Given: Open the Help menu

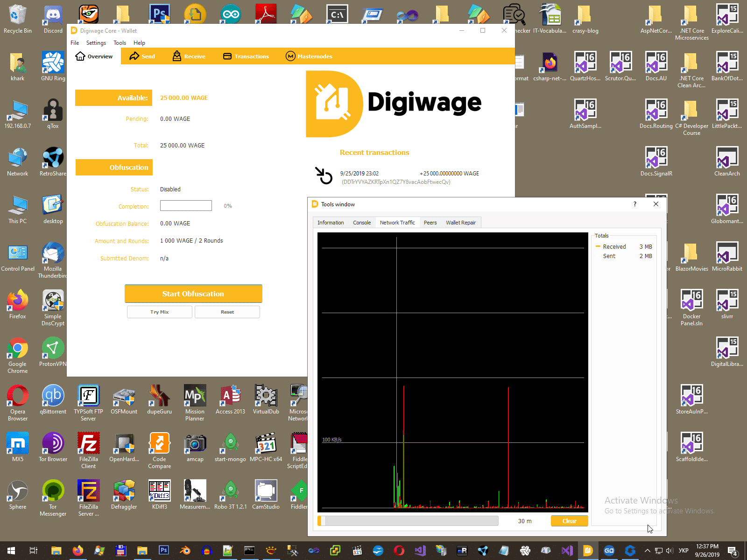Looking at the screenshot, I should click(x=139, y=43).
